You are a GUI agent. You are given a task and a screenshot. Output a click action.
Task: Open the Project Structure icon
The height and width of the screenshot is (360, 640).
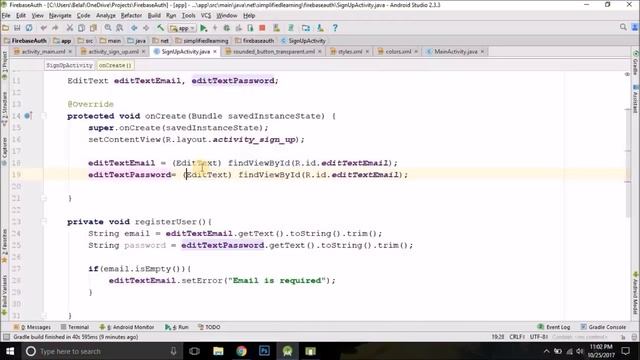306,28
